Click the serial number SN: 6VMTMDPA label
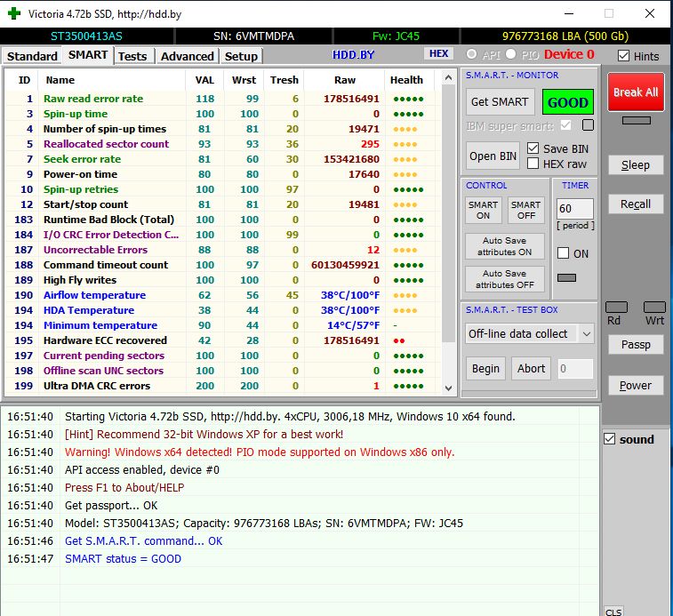Screen dimensions: 673x616 253,36
